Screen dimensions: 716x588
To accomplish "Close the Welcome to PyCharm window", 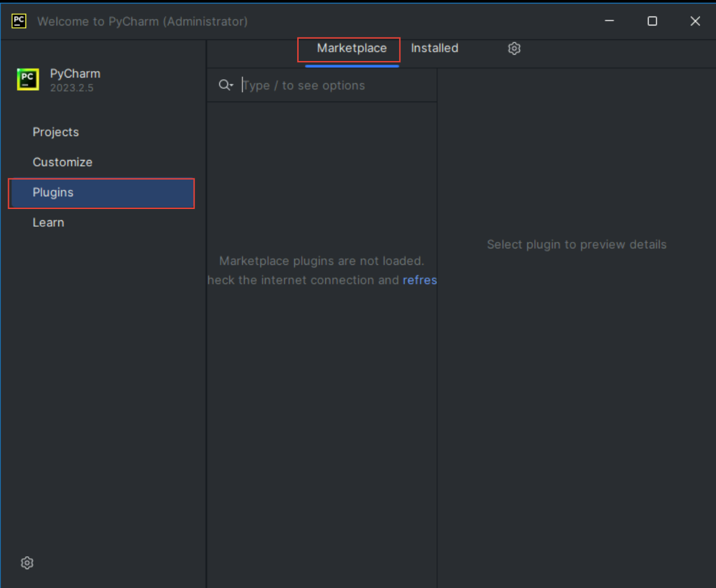I will coord(695,21).
